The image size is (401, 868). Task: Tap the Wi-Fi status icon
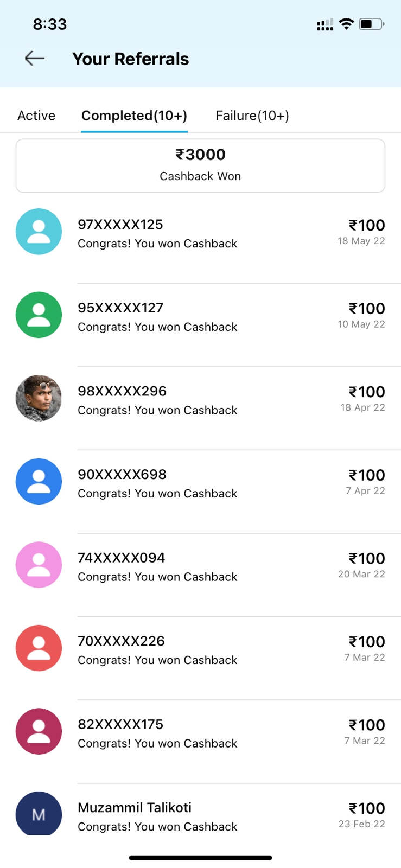(346, 24)
